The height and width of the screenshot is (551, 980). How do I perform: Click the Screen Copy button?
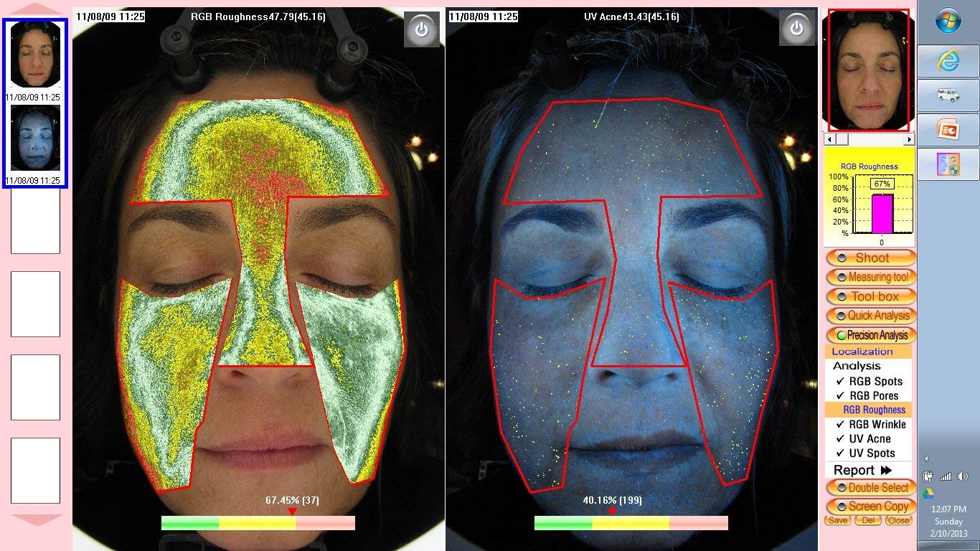point(872,507)
